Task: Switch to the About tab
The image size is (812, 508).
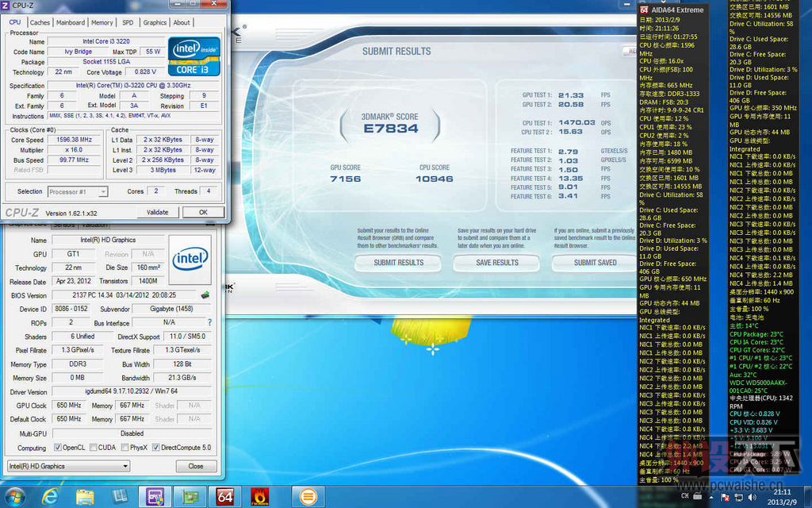Action: click(x=182, y=23)
